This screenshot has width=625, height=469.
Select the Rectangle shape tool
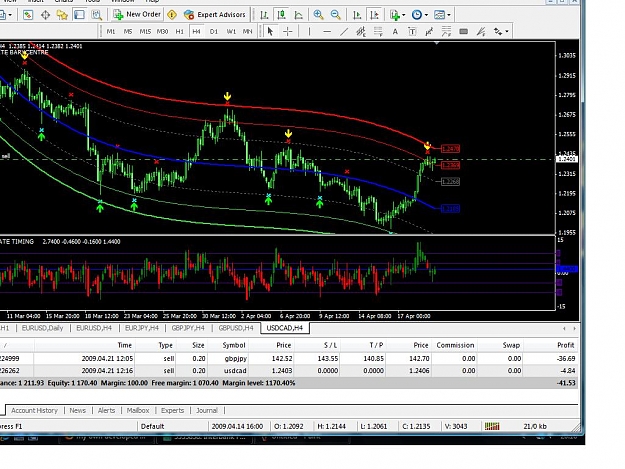click(464, 31)
